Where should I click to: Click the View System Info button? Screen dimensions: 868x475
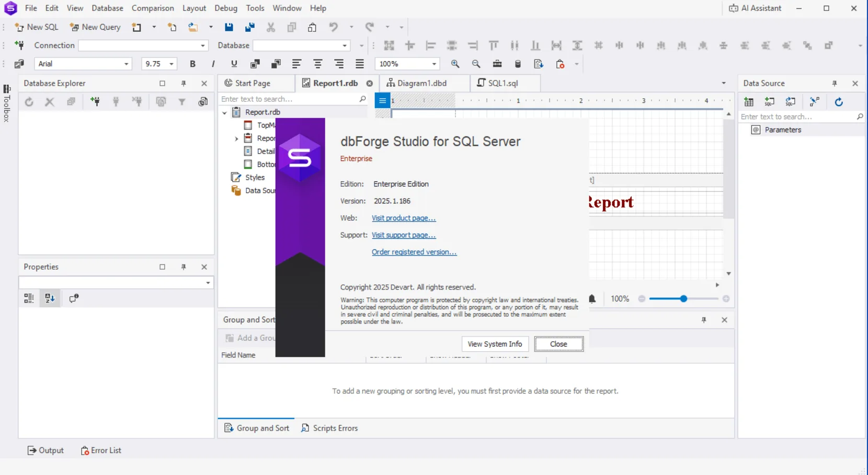point(495,344)
